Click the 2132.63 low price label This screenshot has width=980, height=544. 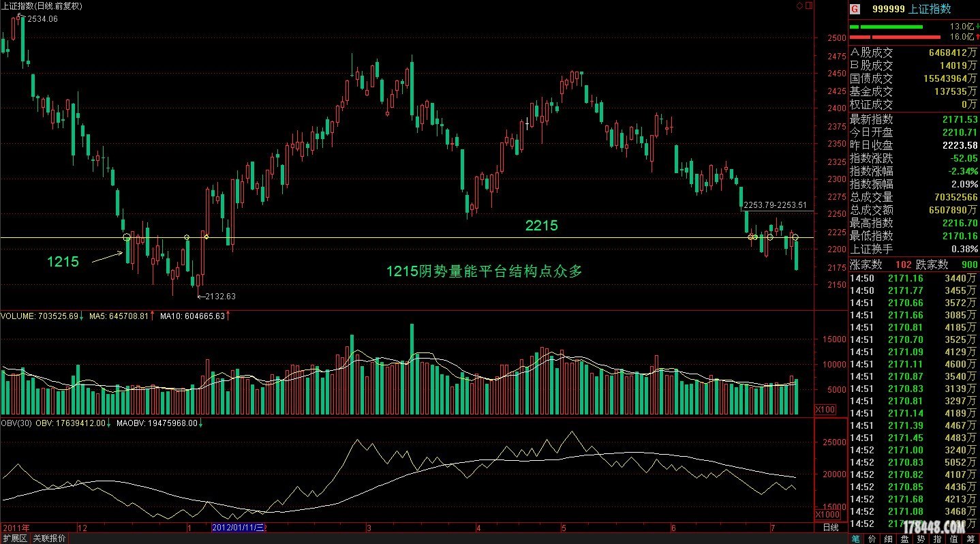point(220,296)
